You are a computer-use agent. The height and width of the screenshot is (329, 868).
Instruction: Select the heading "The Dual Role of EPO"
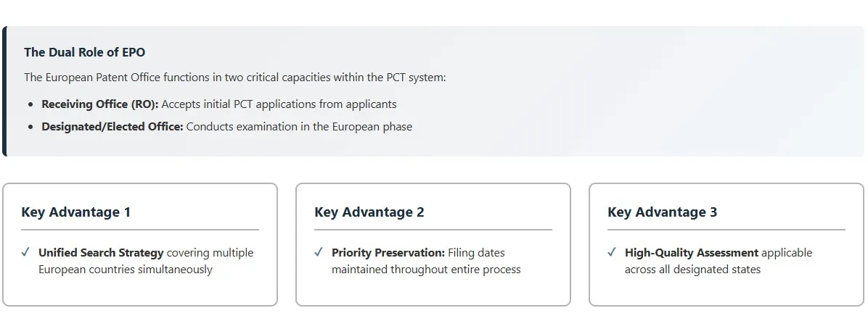(x=84, y=52)
